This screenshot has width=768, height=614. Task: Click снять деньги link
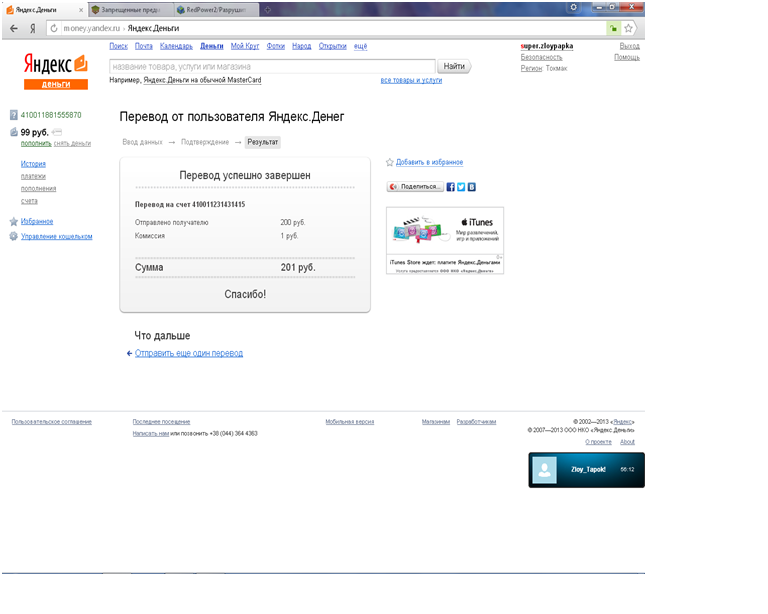click(x=72, y=143)
